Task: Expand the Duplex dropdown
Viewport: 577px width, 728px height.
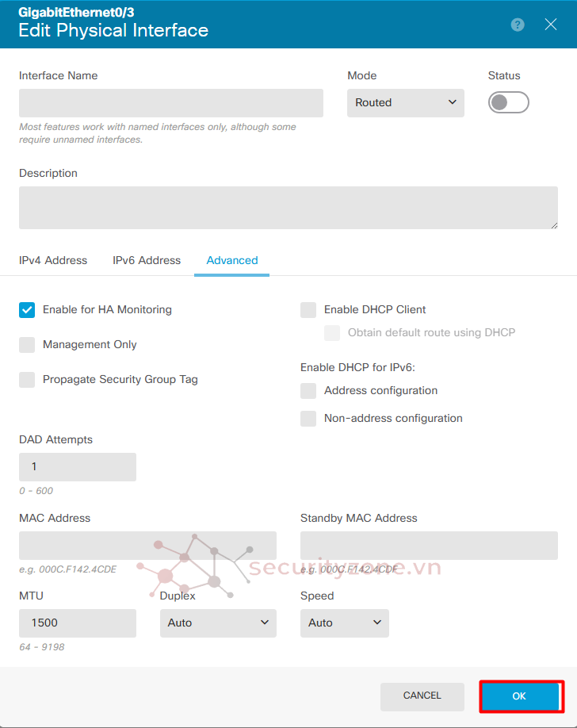Action: coord(218,623)
